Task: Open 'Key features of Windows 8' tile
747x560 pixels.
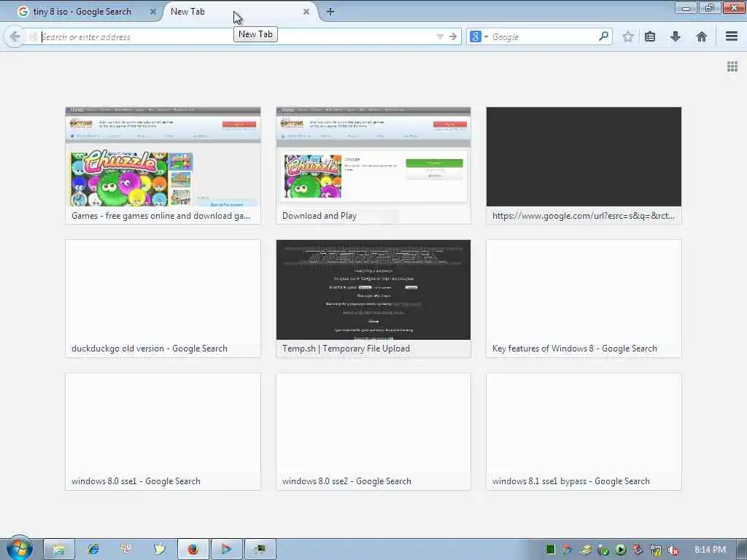Action: [x=584, y=298]
